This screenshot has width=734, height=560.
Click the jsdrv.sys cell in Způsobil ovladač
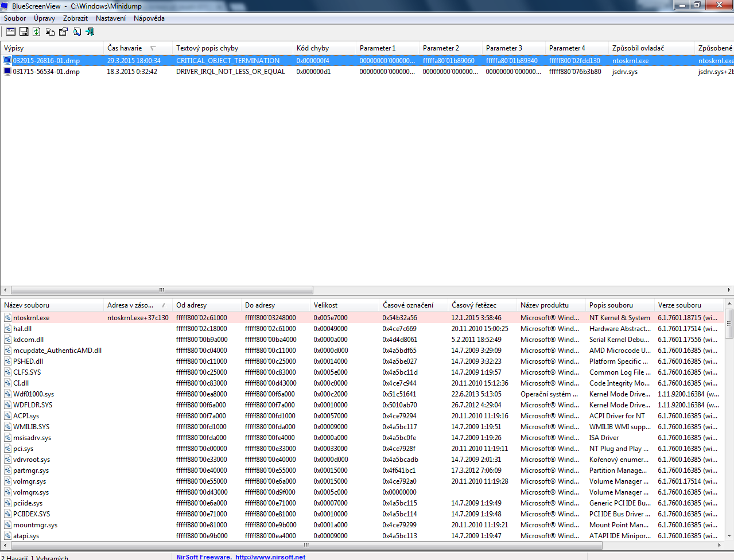[x=625, y=72]
